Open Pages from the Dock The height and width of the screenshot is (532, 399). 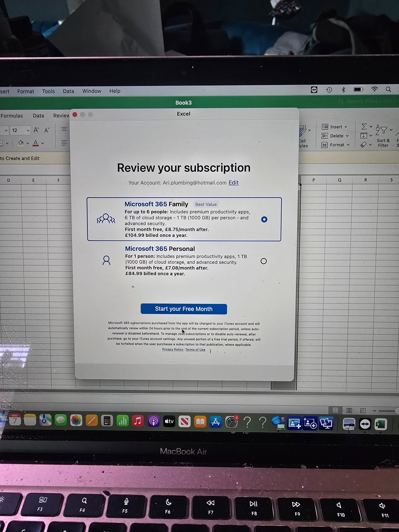(91, 421)
